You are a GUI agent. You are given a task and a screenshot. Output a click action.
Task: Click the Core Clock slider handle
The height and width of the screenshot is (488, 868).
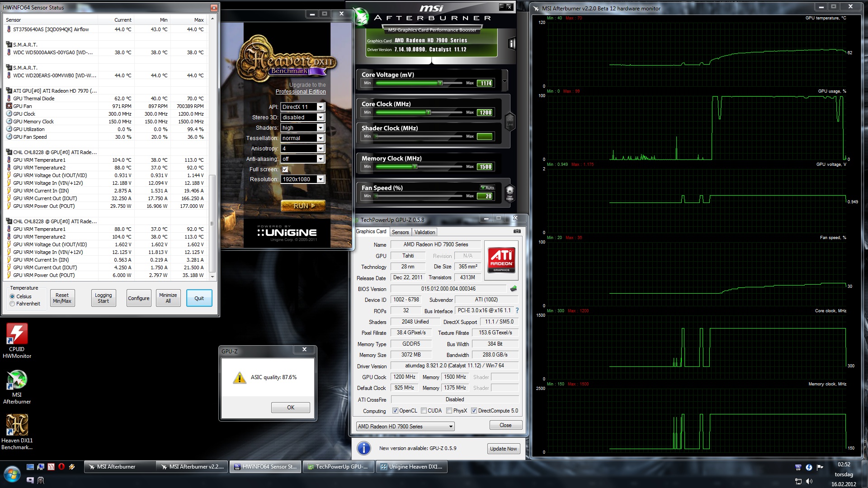click(428, 113)
